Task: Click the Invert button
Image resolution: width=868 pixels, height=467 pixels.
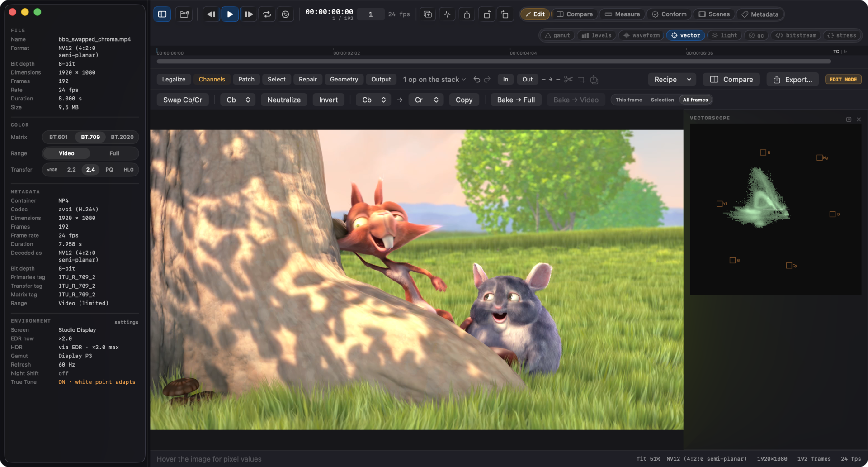Action: pos(329,100)
